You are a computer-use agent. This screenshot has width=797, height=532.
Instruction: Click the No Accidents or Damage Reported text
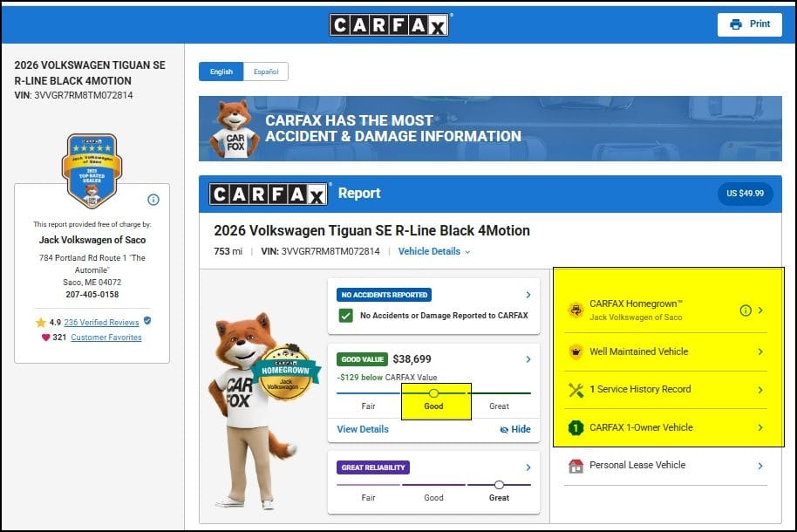444,316
